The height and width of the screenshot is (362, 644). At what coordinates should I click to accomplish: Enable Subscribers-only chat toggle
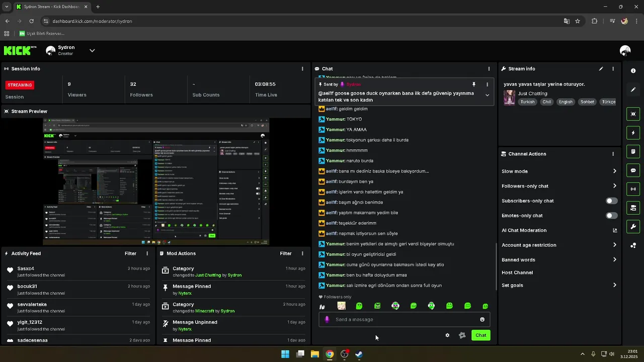611,201
